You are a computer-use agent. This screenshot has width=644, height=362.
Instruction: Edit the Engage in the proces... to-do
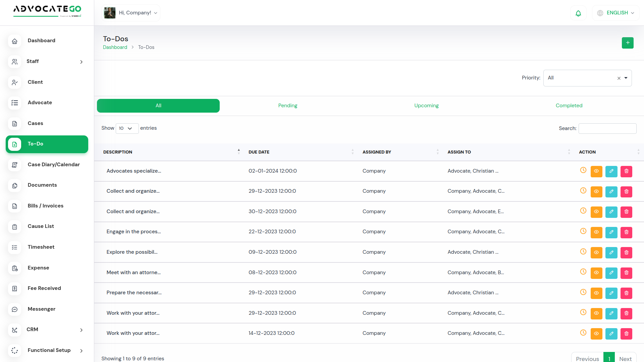[611, 232]
